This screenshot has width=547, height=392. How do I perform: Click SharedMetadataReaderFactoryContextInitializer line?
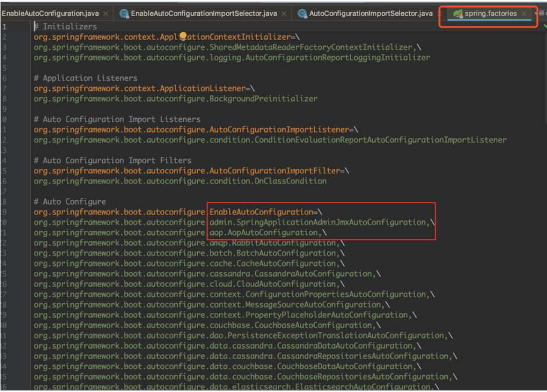tap(228, 47)
